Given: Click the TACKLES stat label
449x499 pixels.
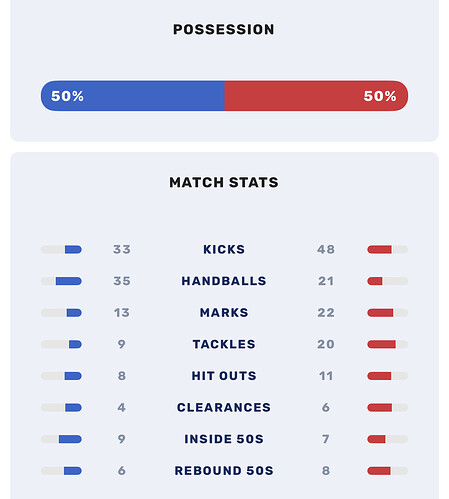Looking at the screenshot, I should click(x=224, y=344).
